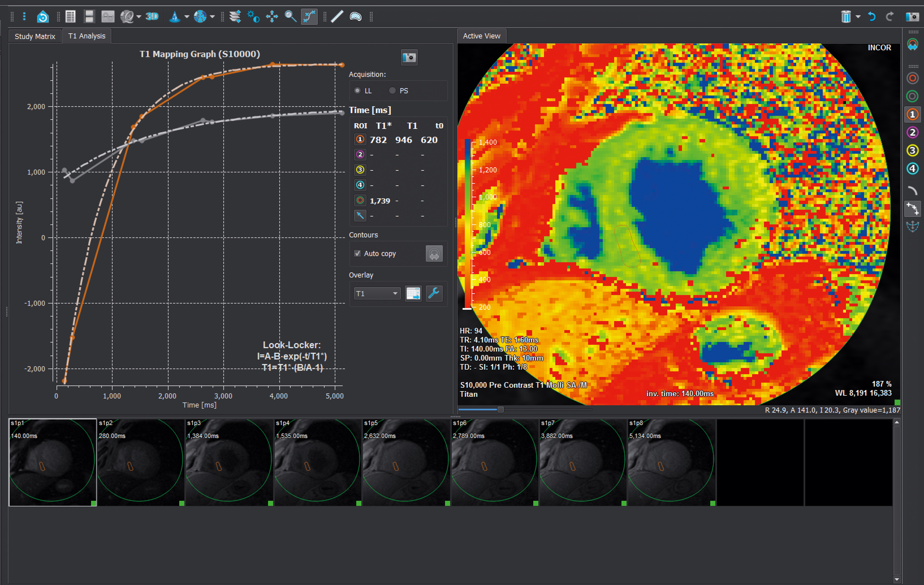
Task: Click the contour swap icon in right sidebar
Action: coord(913,44)
